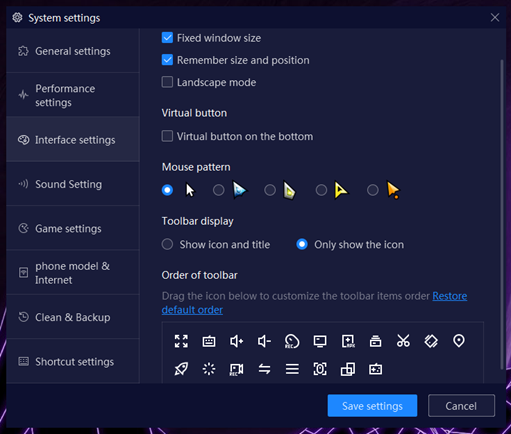The width and height of the screenshot is (511, 434).
Task: Open Interface settings tab
Action: (x=73, y=139)
